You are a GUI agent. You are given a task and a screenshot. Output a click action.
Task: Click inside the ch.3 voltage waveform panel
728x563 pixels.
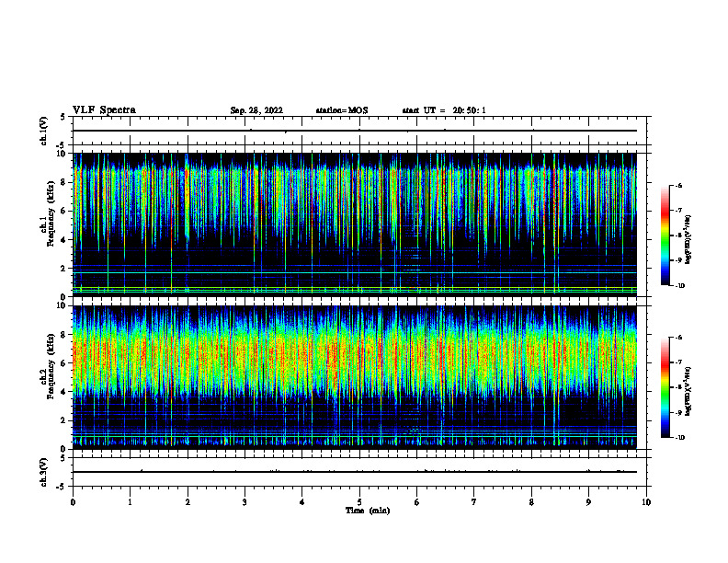click(359, 472)
